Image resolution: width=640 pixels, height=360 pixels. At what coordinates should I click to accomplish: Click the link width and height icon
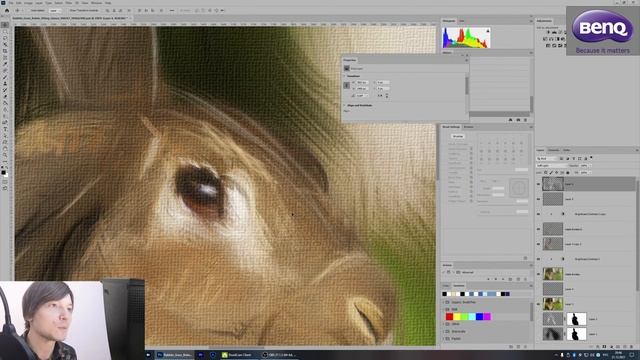click(x=347, y=85)
